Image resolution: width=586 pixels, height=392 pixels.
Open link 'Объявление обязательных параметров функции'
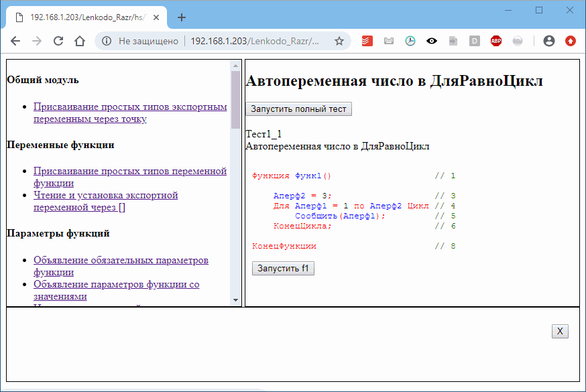click(x=121, y=266)
